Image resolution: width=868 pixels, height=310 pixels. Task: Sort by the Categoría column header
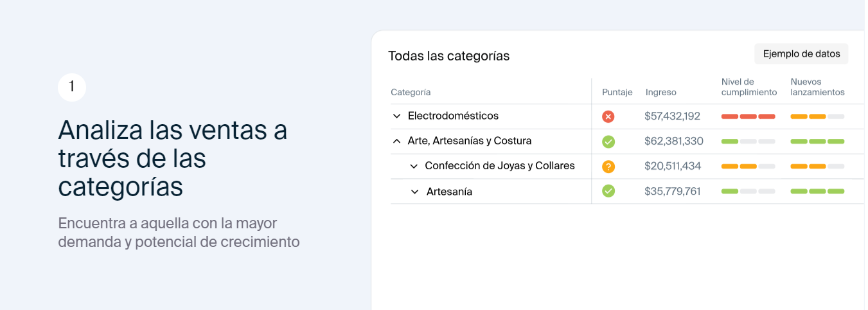pyautogui.click(x=411, y=93)
